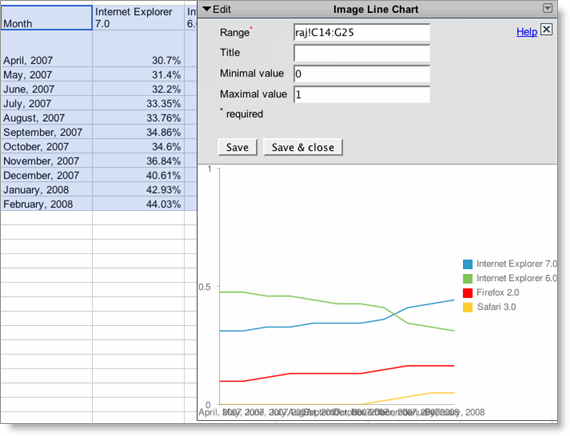570x436 pixels.
Task: Select the 44.03% cell
Action: click(139, 204)
